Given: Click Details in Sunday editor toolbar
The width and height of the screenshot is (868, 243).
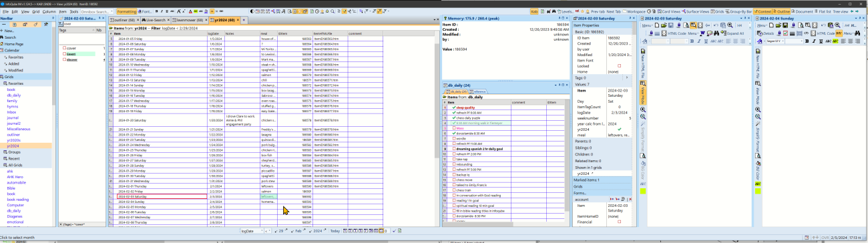Looking at the screenshot, I should (x=767, y=33).
